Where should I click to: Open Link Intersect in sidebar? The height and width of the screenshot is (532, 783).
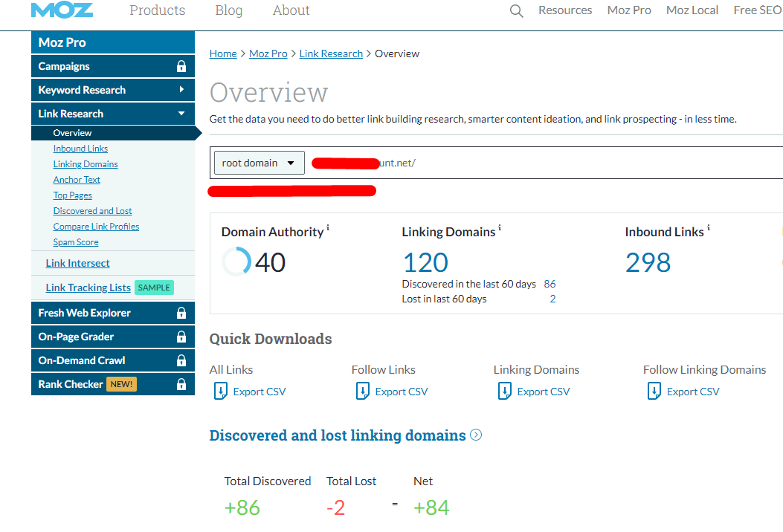77,263
